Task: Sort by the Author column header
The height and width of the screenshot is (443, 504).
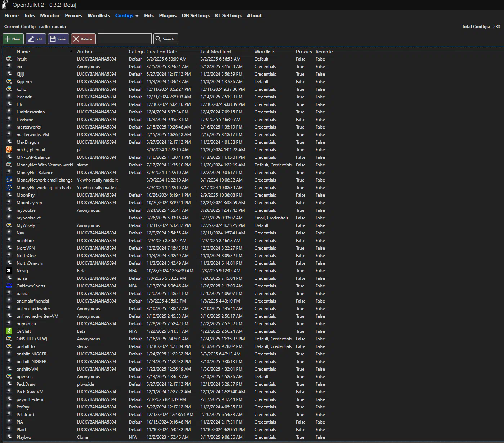Action: pyautogui.click(x=85, y=52)
